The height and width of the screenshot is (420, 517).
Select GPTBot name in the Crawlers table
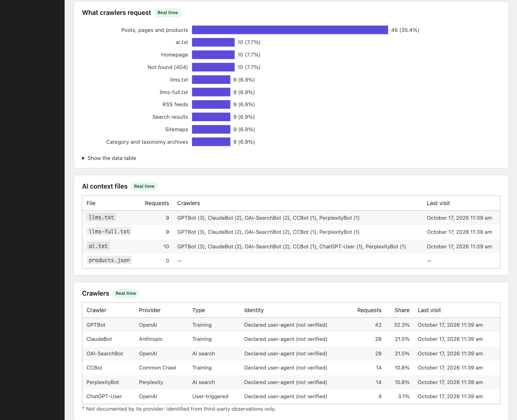pyautogui.click(x=96, y=325)
